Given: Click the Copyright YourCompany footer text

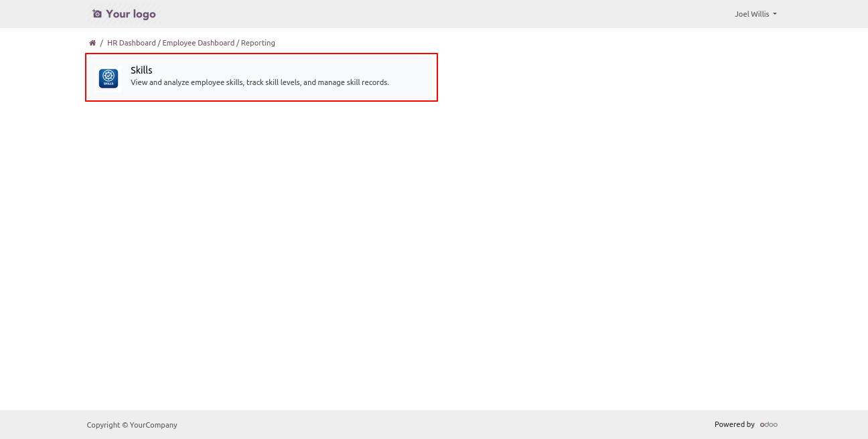Looking at the screenshot, I should click(132, 425).
